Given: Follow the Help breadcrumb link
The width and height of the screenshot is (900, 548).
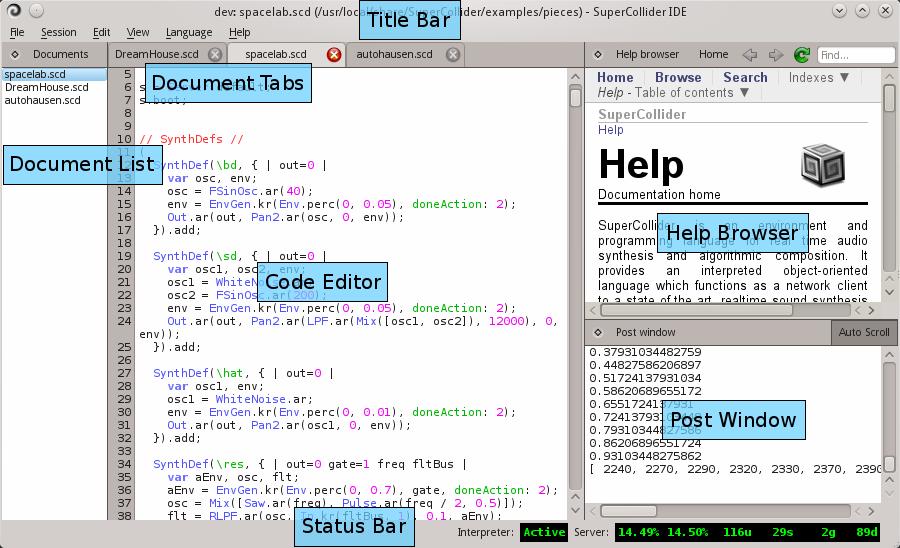Looking at the screenshot, I should 610,130.
